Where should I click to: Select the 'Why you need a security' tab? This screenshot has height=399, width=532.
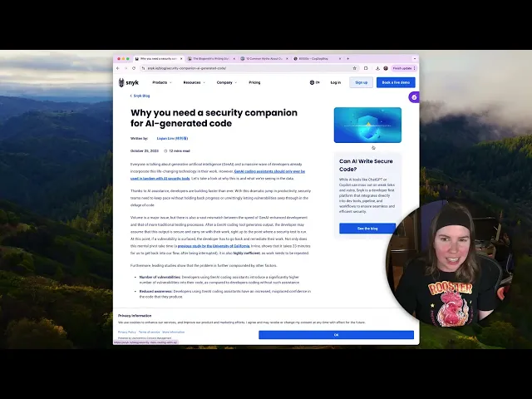pos(158,59)
